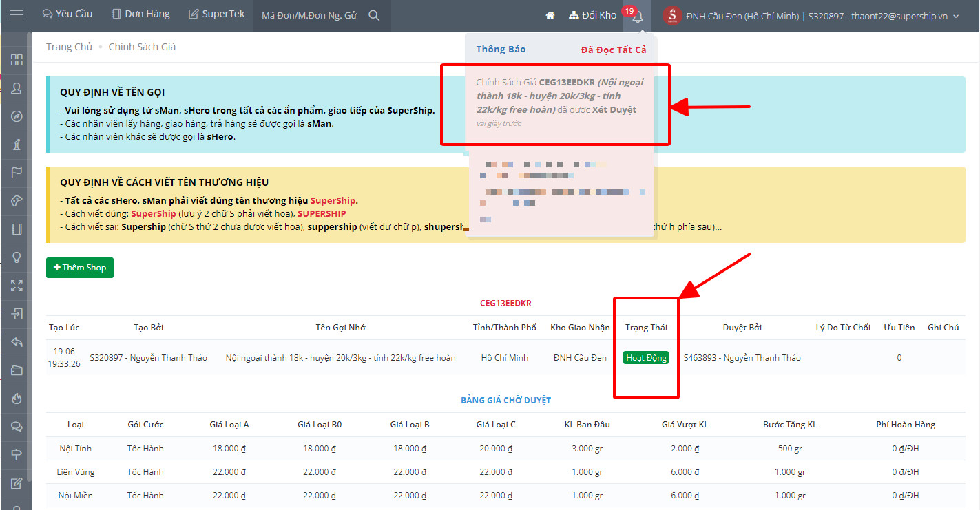Click Đã Đọc Tất Cả link
This screenshot has width=980, height=510.
pos(614,50)
